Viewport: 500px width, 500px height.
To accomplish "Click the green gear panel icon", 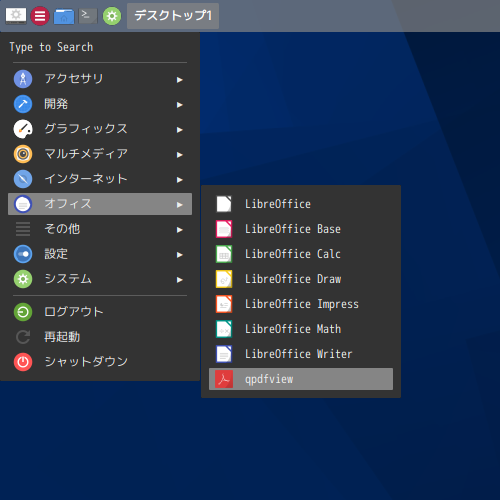I will 112,16.
